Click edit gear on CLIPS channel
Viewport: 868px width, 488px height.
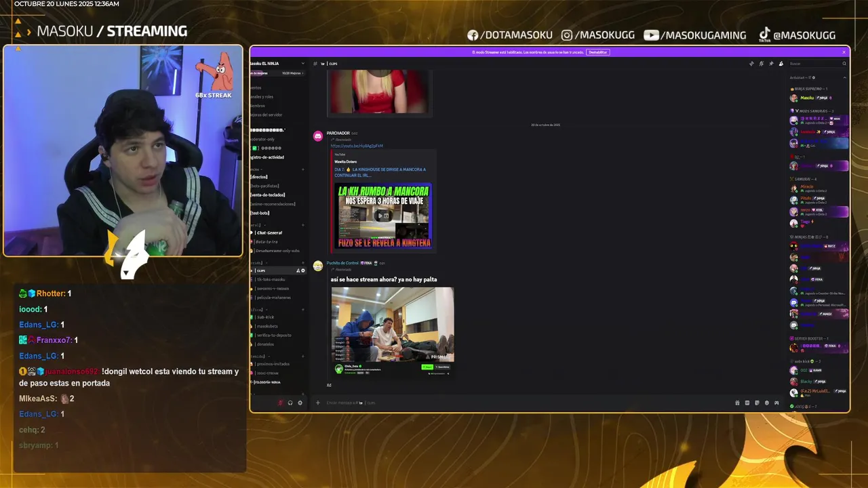tap(302, 270)
